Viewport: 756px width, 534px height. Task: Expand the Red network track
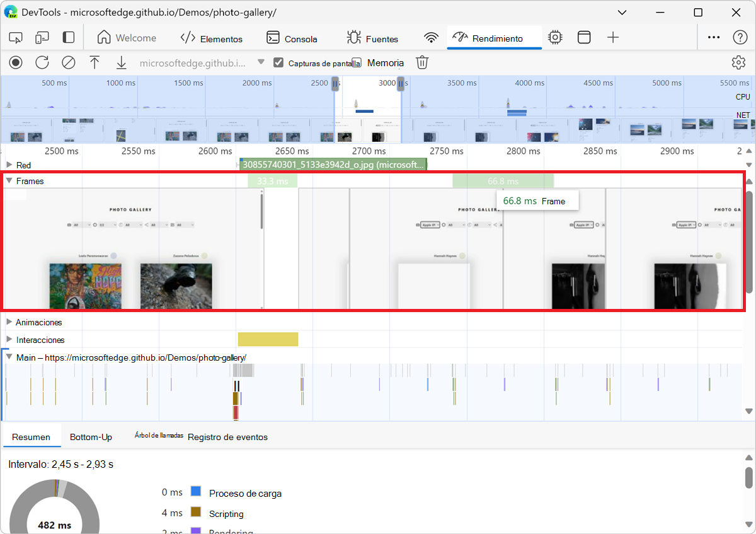[9, 165]
